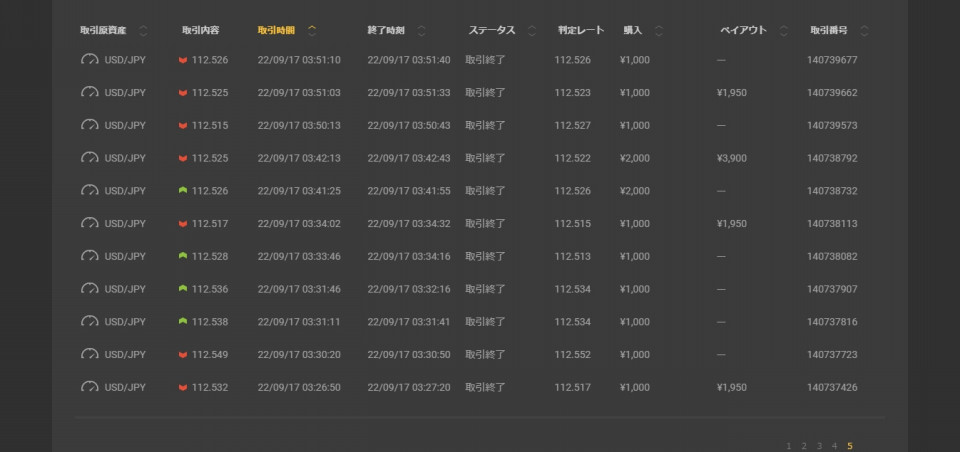Go to page 3 of history
The image size is (960, 452).
pos(819,446)
